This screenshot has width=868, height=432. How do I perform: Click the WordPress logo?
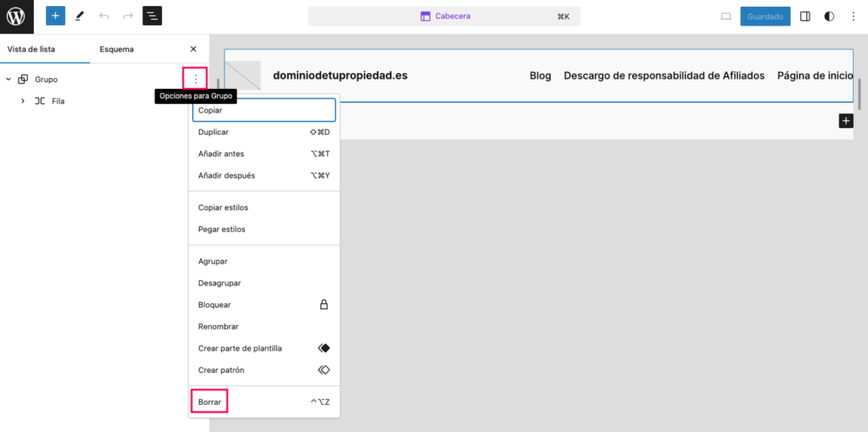click(x=17, y=17)
